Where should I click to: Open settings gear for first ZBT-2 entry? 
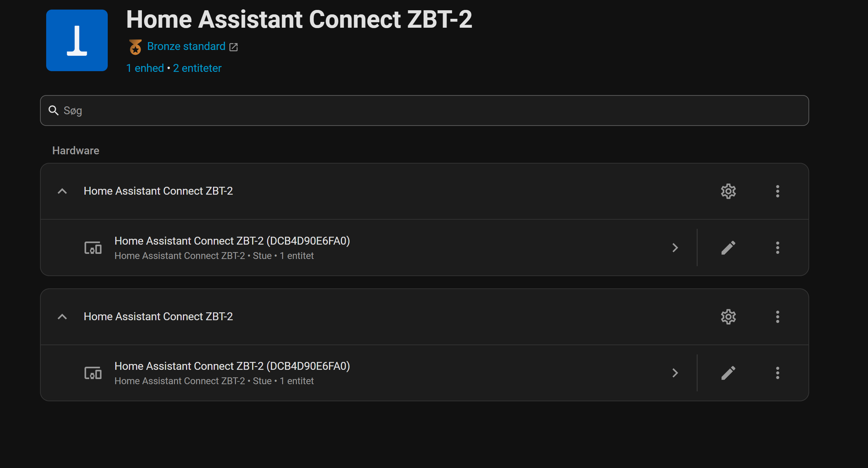pyautogui.click(x=728, y=191)
